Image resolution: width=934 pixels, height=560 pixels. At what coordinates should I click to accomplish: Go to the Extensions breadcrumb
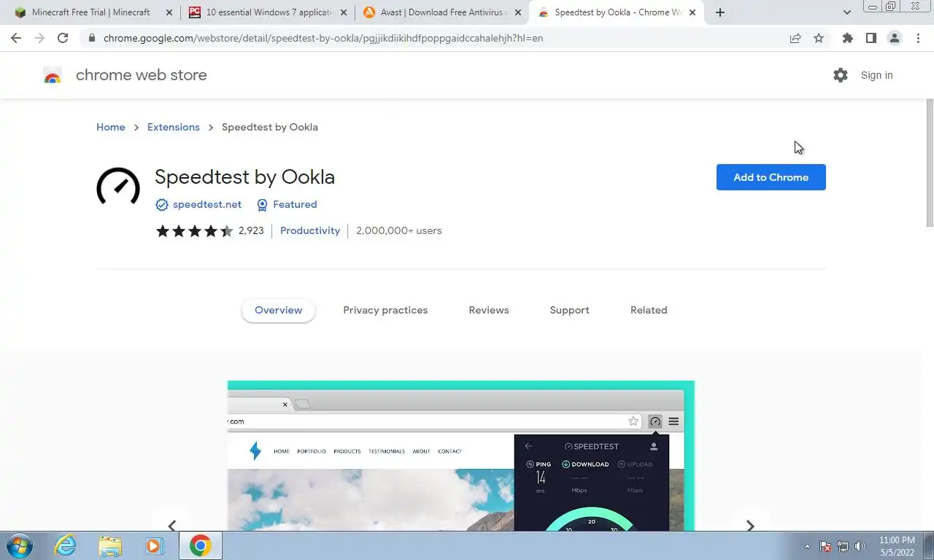[x=174, y=127]
